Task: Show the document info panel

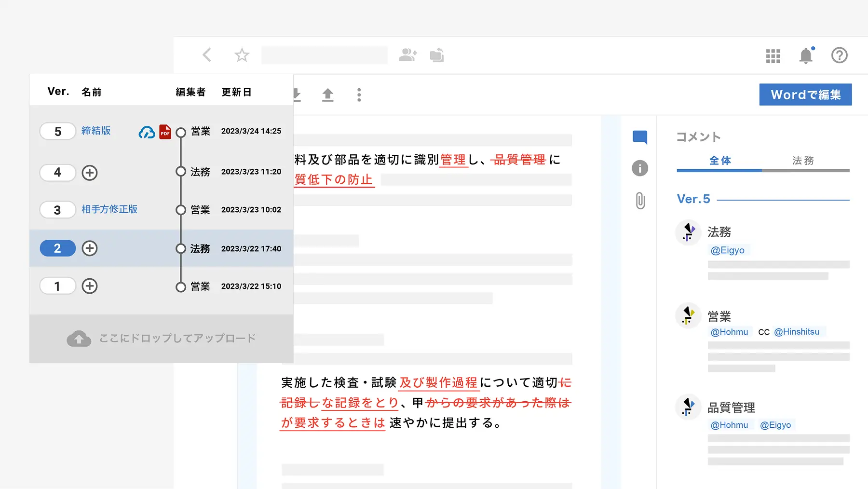Action: click(x=640, y=168)
